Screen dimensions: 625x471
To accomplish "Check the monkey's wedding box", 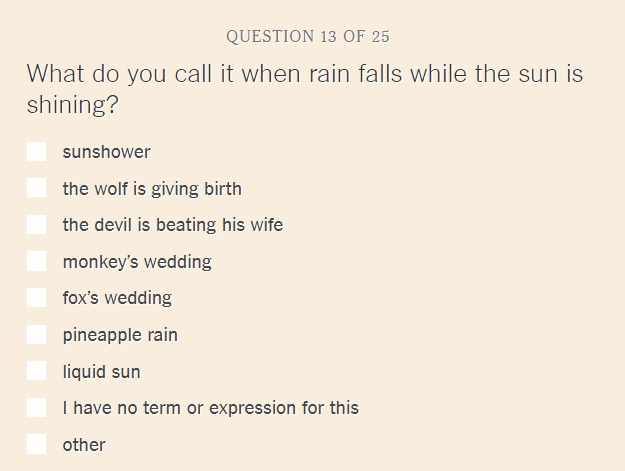I will point(36,261).
